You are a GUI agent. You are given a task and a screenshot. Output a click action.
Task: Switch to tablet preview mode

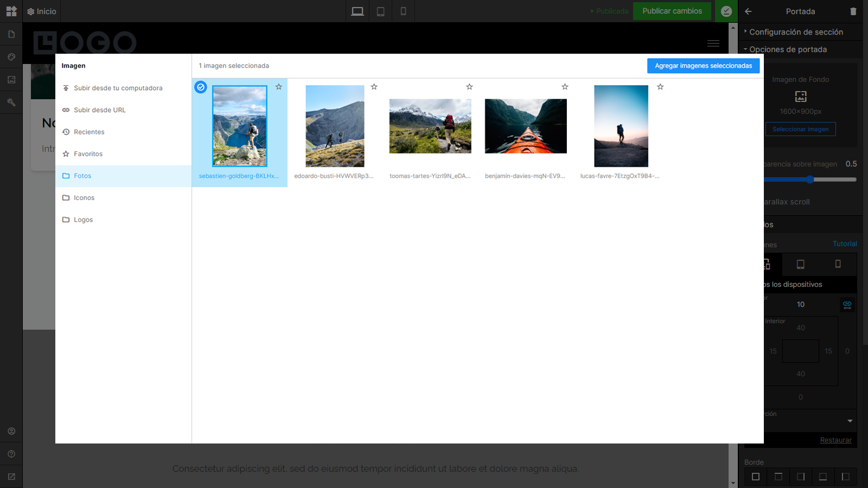[381, 11]
